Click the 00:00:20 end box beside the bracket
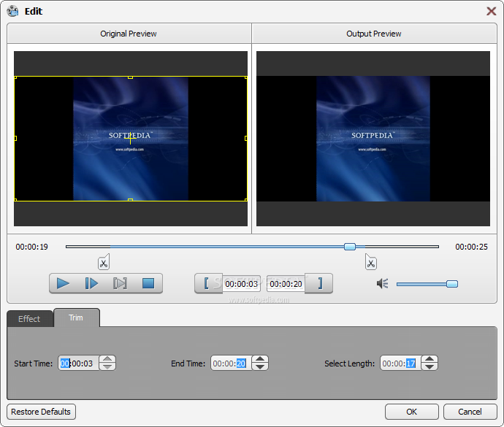The height and width of the screenshot is (427, 504). click(286, 284)
